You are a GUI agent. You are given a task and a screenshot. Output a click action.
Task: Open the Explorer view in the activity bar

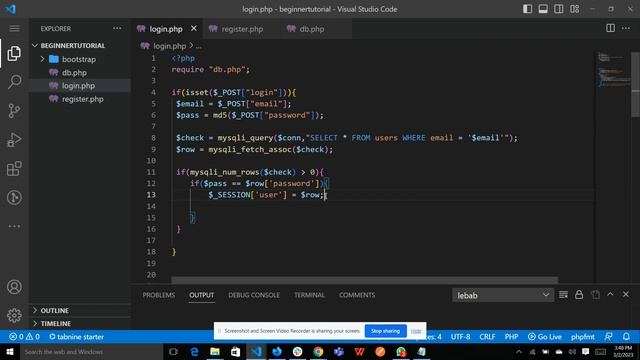pos(14,53)
